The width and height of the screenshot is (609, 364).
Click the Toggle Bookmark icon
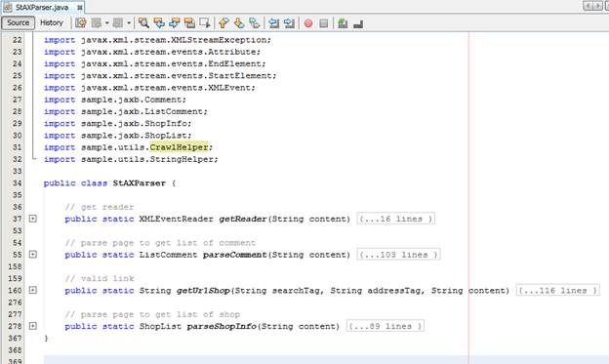click(x=255, y=22)
